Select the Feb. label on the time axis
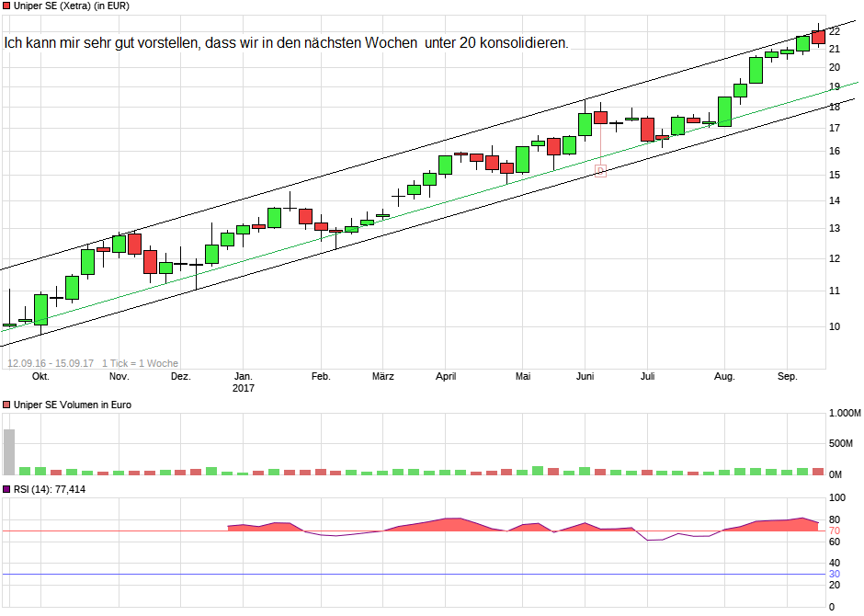This screenshot has height=616, width=864. [321, 376]
